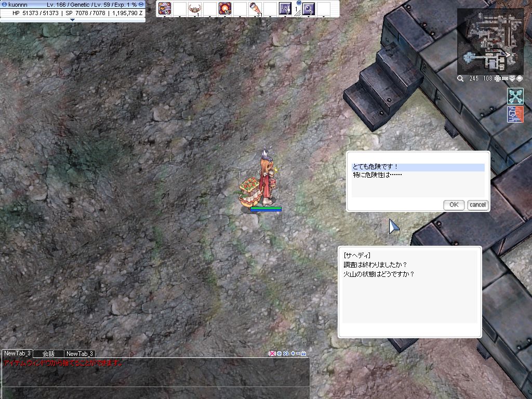
Task: Click the red system message in chat
Action: [63, 363]
